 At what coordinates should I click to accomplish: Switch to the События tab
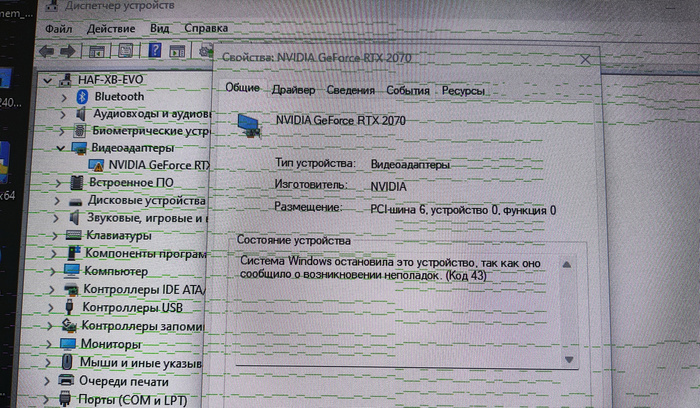408,90
